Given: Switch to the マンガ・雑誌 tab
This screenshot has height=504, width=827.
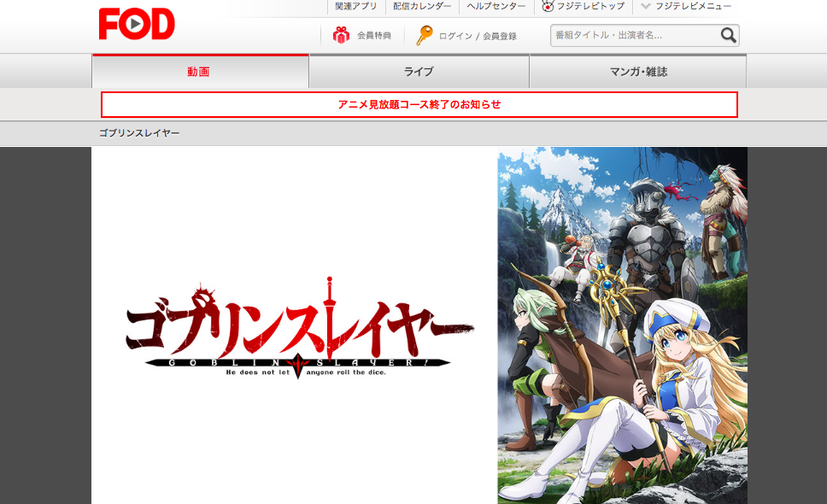Looking at the screenshot, I should (638, 71).
